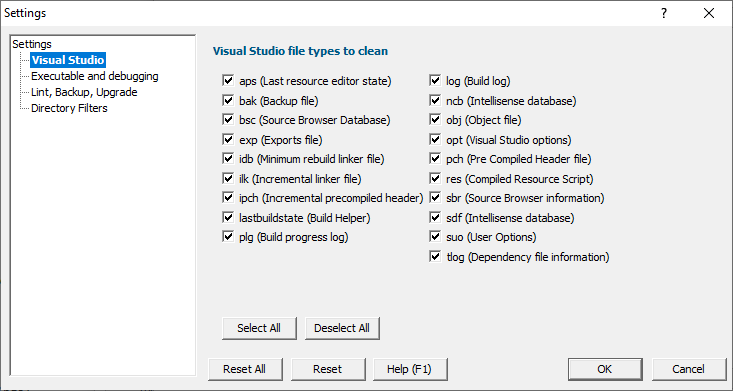Click the title bar question mark help icon
The image size is (733, 391).
click(664, 13)
